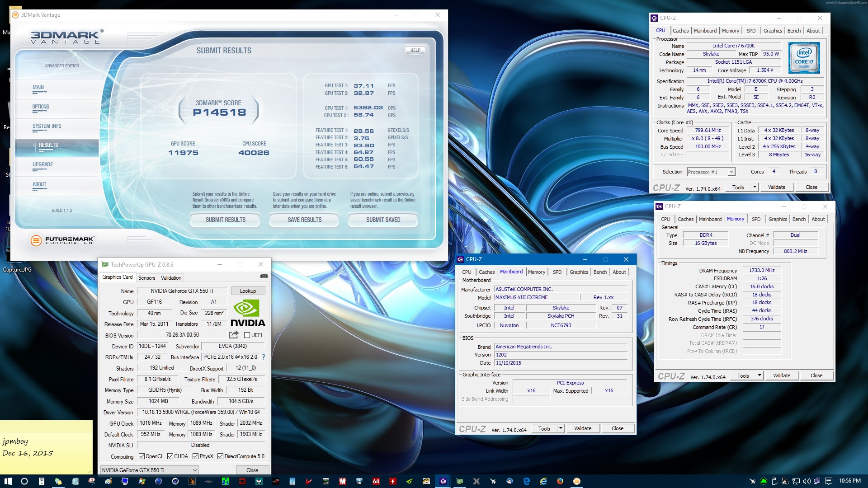The width and height of the screenshot is (868, 488).
Task: Switch to Sensors tab in GPU-Z
Action: pos(146,278)
